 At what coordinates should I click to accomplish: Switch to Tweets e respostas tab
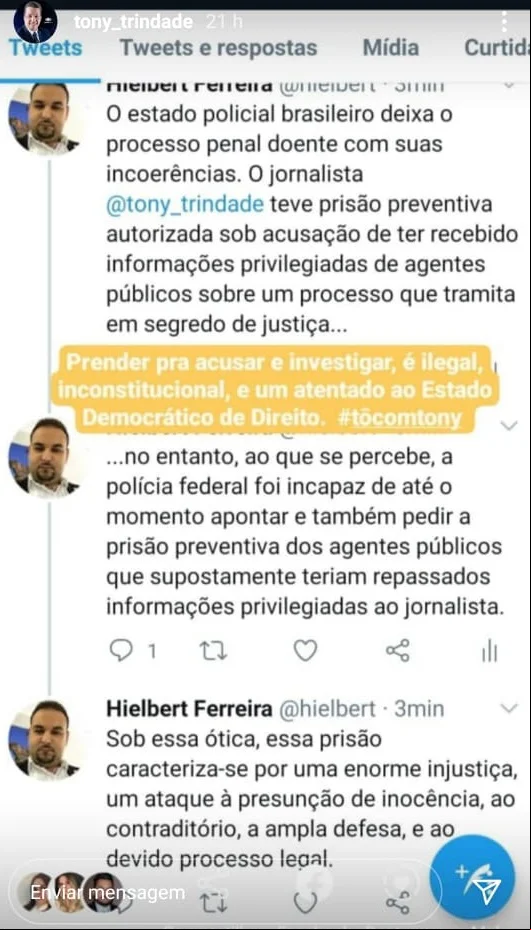click(x=219, y=47)
